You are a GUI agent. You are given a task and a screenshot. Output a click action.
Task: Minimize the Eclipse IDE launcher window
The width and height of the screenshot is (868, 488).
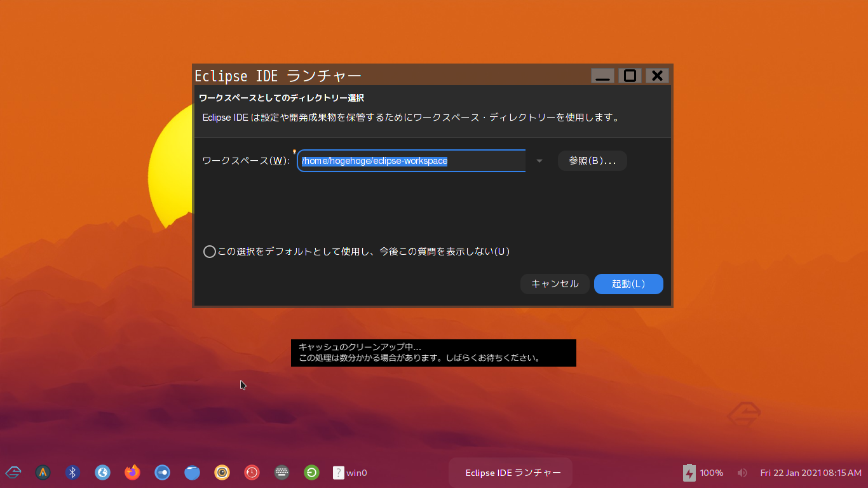pyautogui.click(x=602, y=76)
